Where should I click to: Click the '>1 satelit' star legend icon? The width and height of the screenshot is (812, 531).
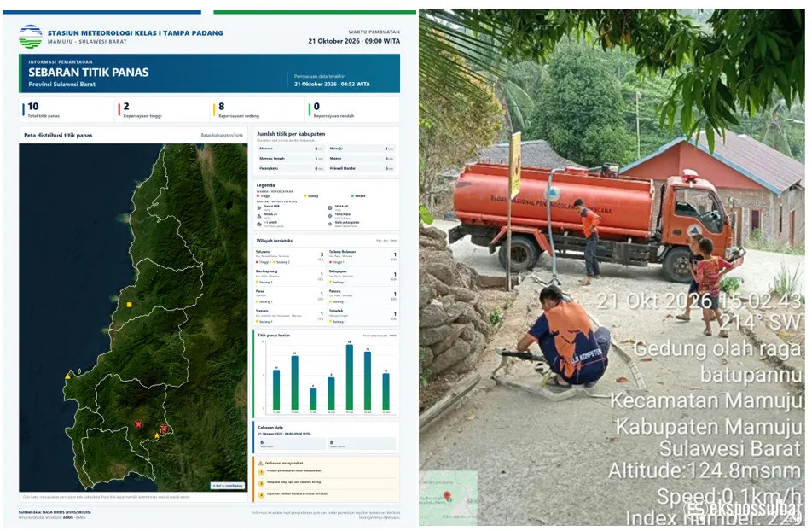[259, 224]
